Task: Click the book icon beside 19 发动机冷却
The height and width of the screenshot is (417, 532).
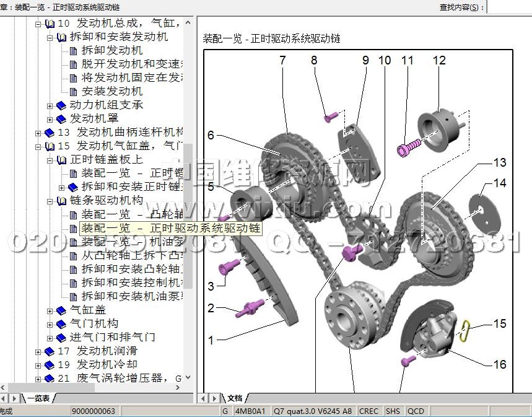Action: click(x=49, y=365)
